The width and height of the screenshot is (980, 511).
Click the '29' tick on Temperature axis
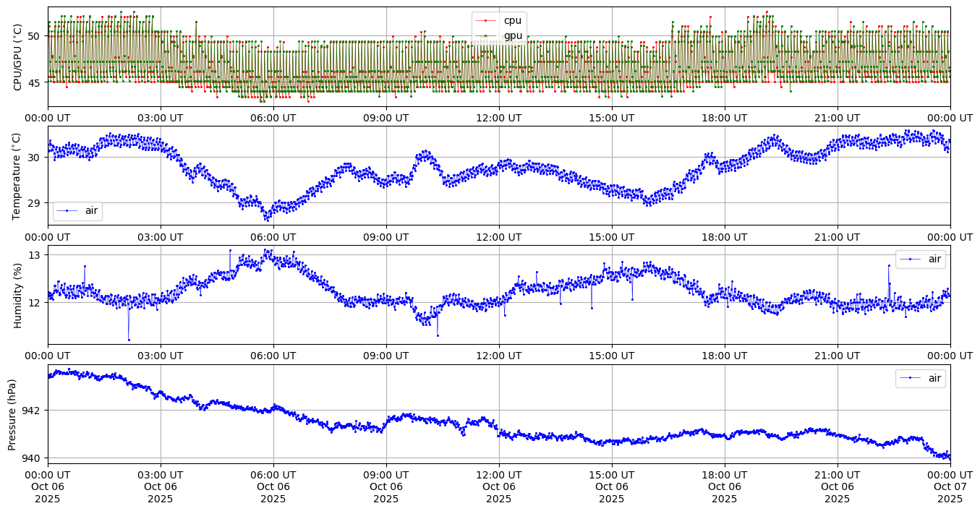35,203
